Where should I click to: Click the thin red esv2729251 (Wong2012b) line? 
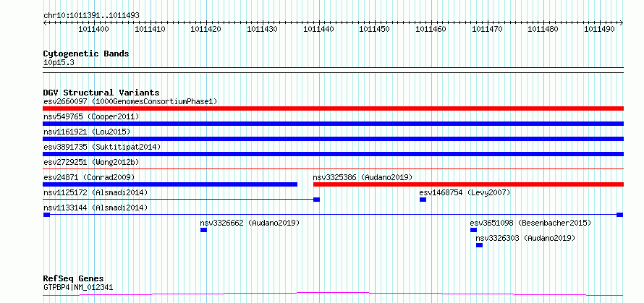pos(333,168)
